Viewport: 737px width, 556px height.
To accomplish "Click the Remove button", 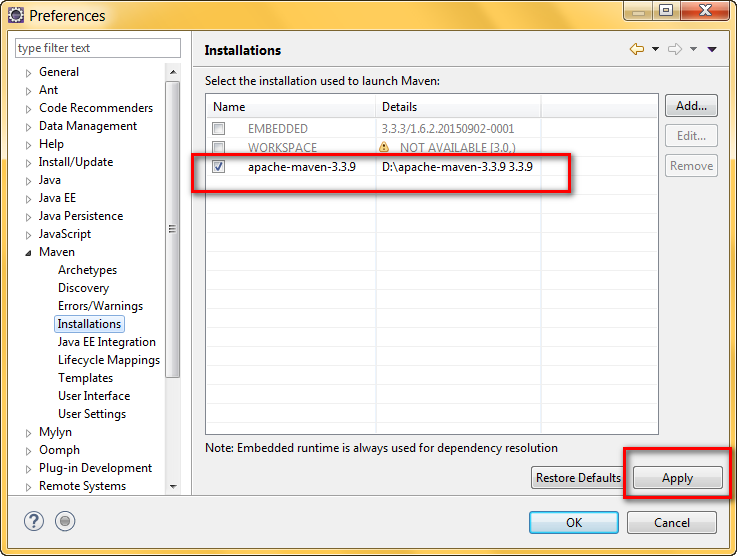I will (x=691, y=166).
